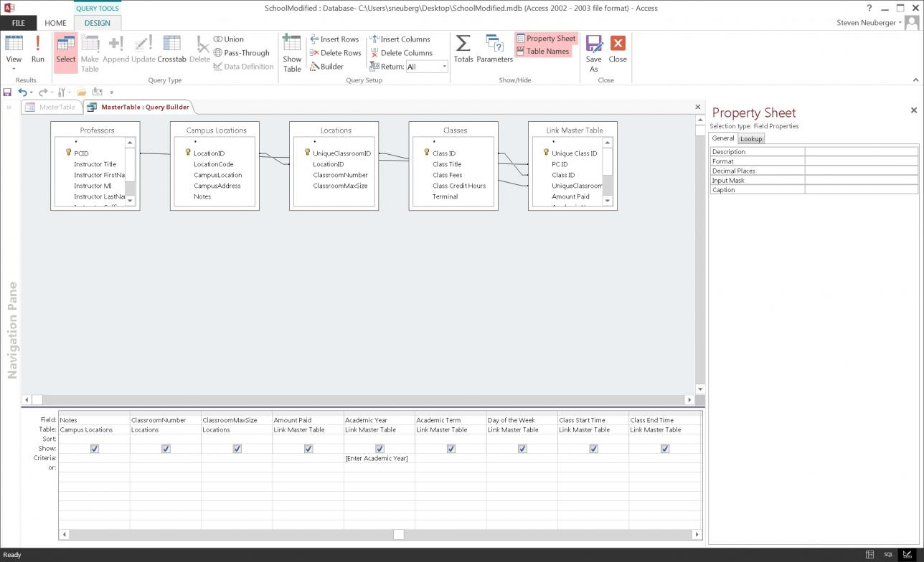Uncheck Show box for Academic Year column
Screen dimensions: 924x562
[379, 449]
